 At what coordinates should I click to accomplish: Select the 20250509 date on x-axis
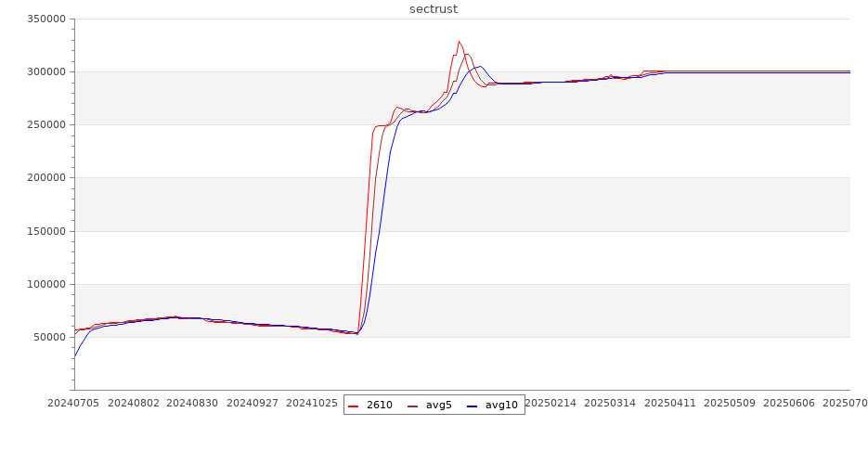729,404
